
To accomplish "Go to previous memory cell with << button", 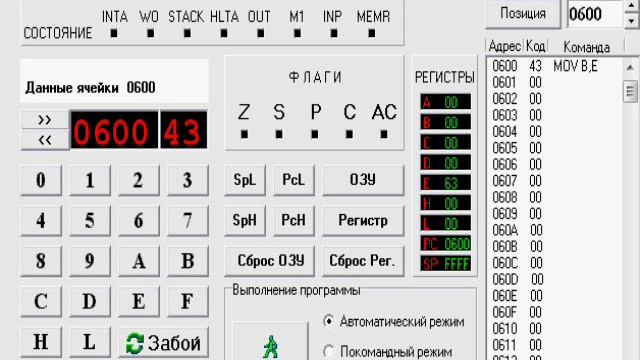I will (45, 140).
